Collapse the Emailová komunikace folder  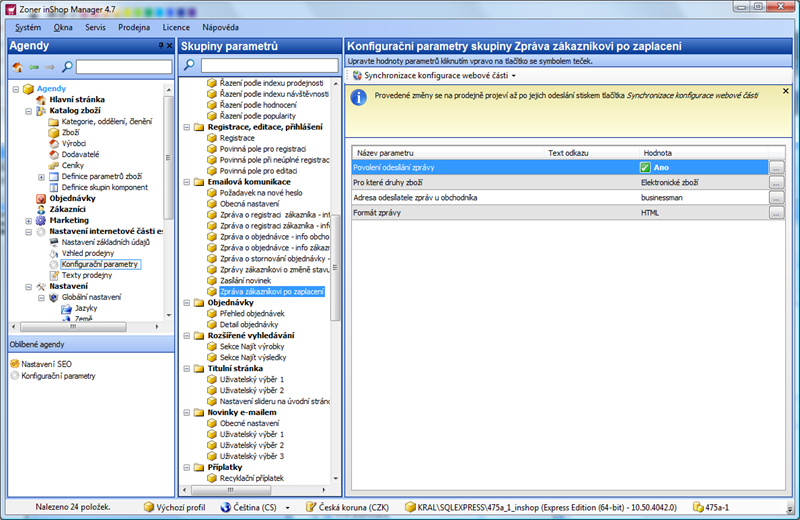point(187,182)
